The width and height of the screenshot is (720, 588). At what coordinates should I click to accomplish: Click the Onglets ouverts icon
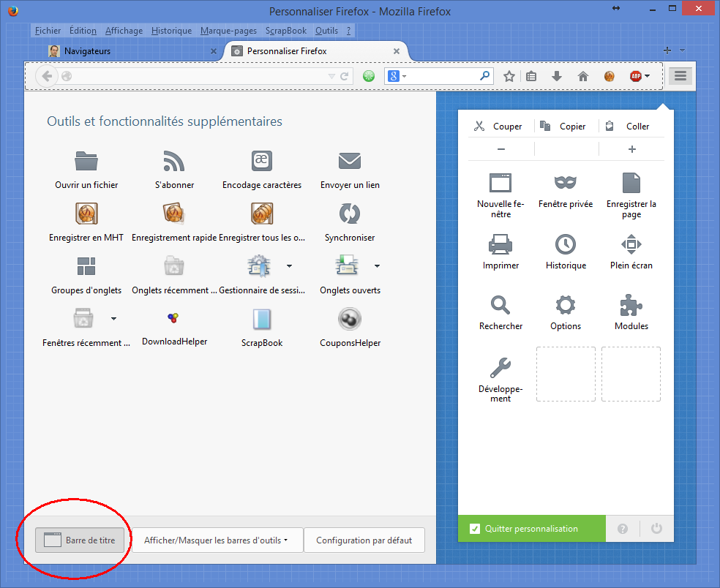coord(347,265)
